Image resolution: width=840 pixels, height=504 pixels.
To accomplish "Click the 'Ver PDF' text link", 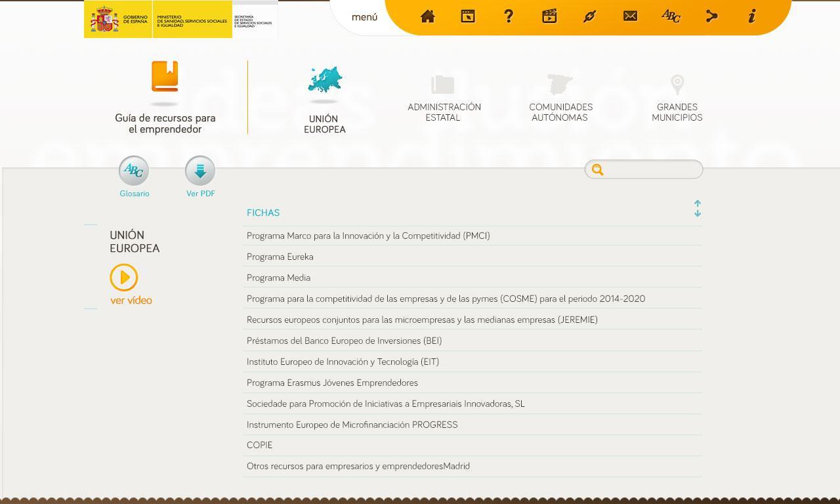I will click(x=200, y=194).
